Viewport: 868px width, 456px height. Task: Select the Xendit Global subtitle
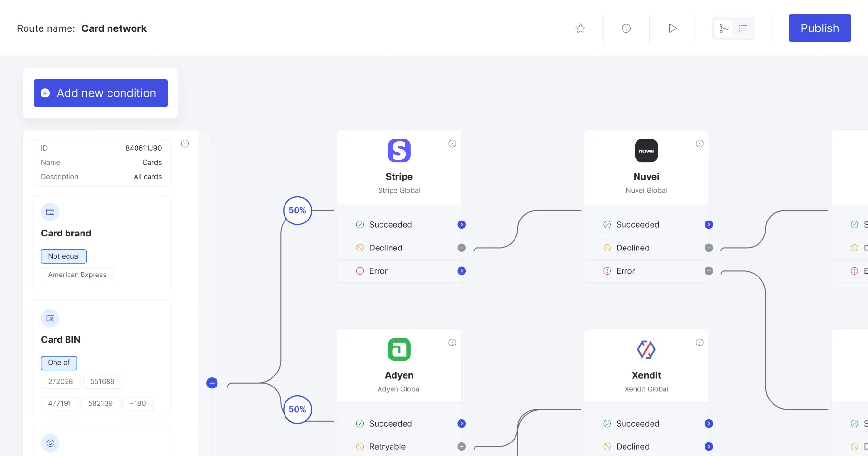pos(646,389)
